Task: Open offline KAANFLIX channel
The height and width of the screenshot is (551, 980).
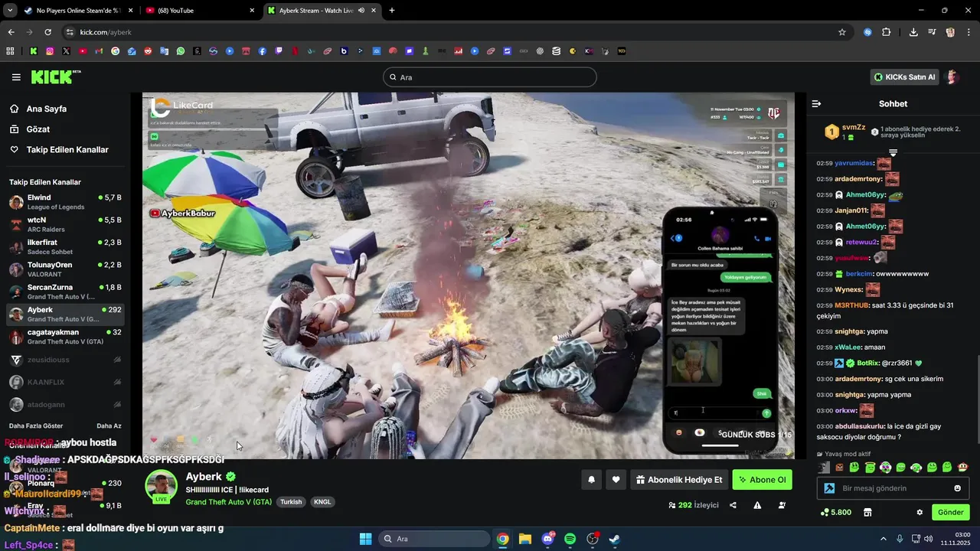Action: 65,382
